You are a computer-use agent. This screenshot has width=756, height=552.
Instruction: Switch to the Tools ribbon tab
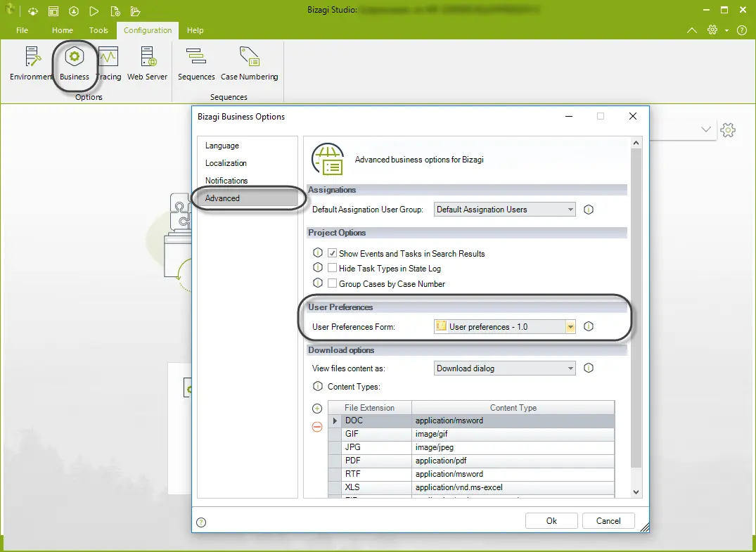98,30
